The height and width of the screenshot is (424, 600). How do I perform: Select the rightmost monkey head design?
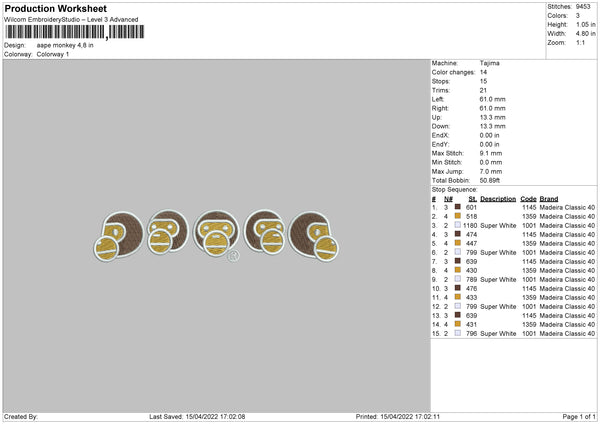pos(314,236)
